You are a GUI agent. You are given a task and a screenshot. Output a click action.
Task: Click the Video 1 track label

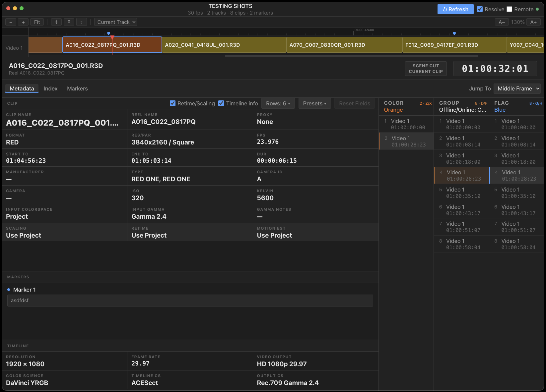[14, 48]
